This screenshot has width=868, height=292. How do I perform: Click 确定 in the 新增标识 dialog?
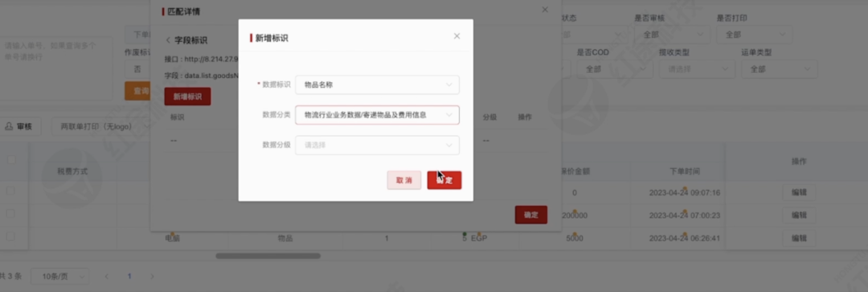(444, 180)
